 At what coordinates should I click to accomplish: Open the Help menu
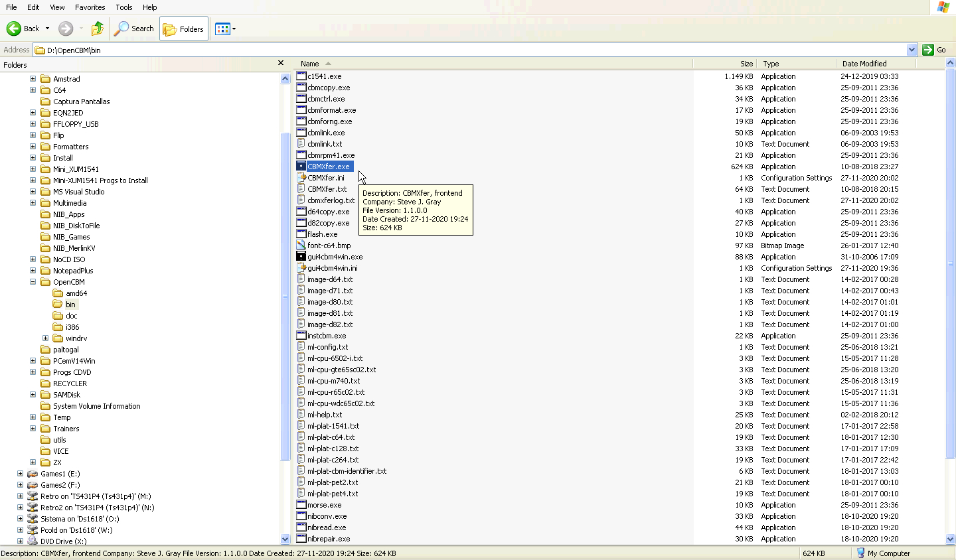click(150, 7)
